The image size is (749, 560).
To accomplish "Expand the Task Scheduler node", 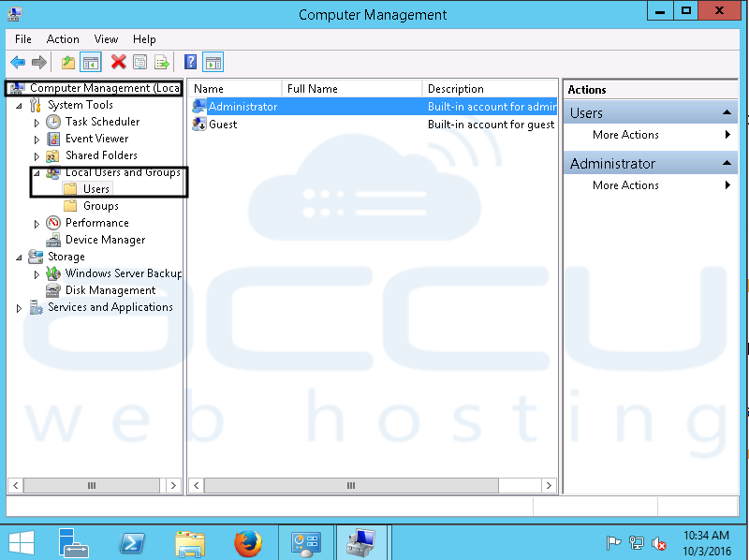I will [37, 123].
